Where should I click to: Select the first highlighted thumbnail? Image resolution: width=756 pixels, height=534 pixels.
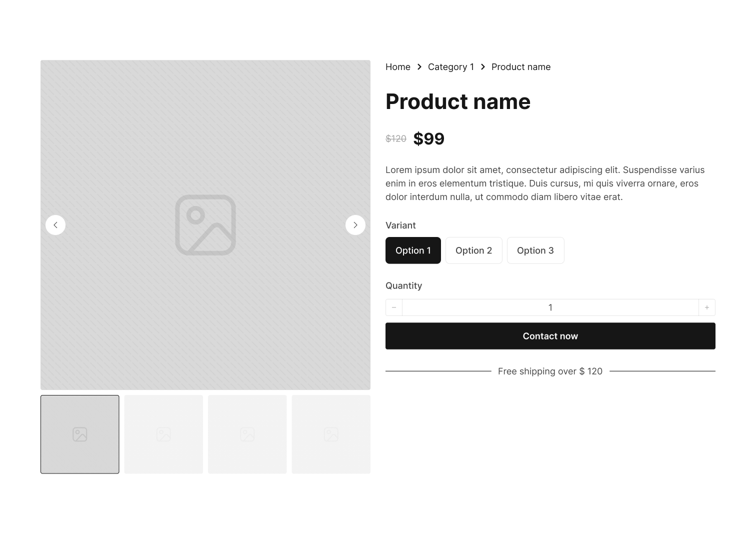tap(80, 434)
